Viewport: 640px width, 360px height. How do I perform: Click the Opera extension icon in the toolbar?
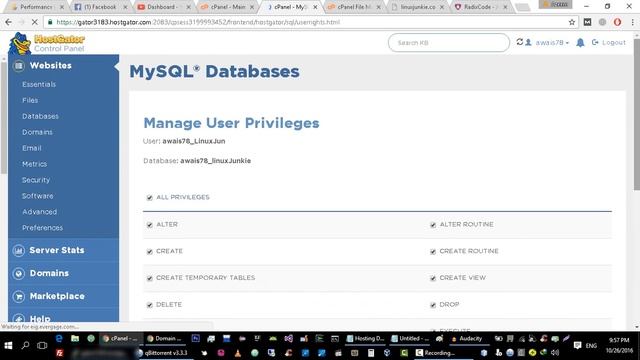pos(617,22)
